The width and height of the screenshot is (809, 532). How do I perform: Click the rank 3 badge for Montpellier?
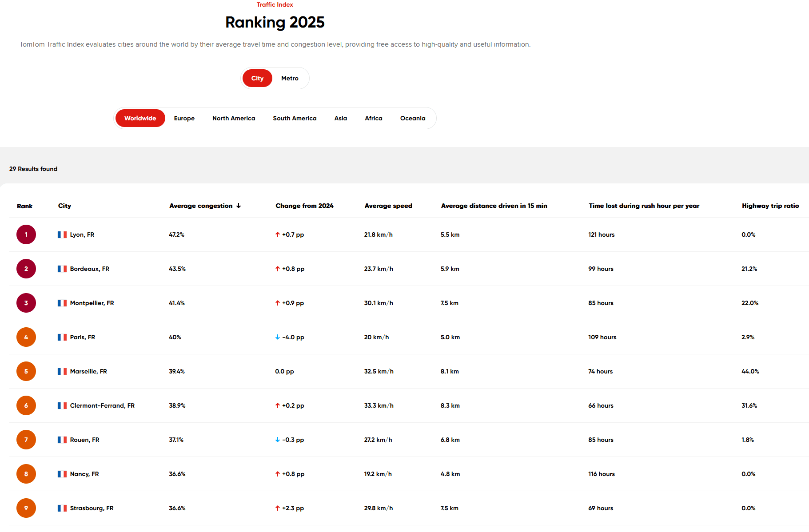point(26,303)
